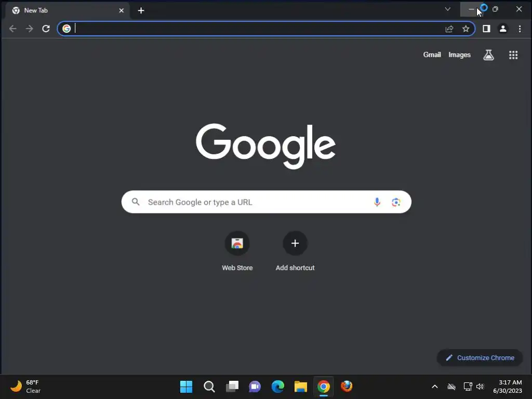Viewport: 532px width, 399px height.
Task: Add a new shortcut tile
Action: click(295, 251)
